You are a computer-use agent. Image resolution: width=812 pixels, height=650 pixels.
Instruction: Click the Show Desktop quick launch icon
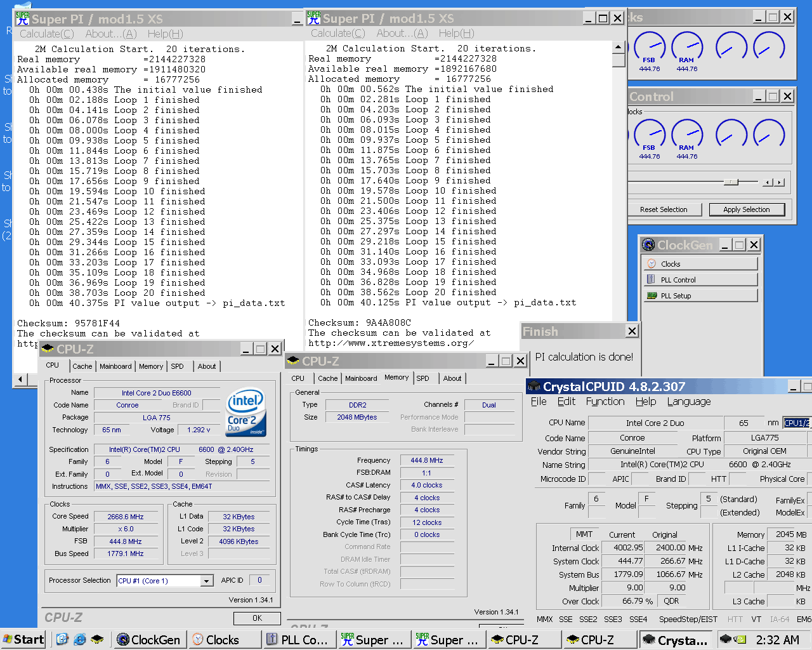click(62, 639)
